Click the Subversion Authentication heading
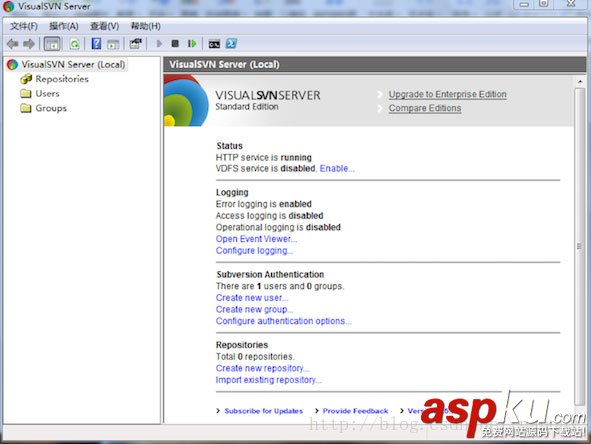Screen dimensions: 591x444 pyautogui.click(x=270, y=274)
